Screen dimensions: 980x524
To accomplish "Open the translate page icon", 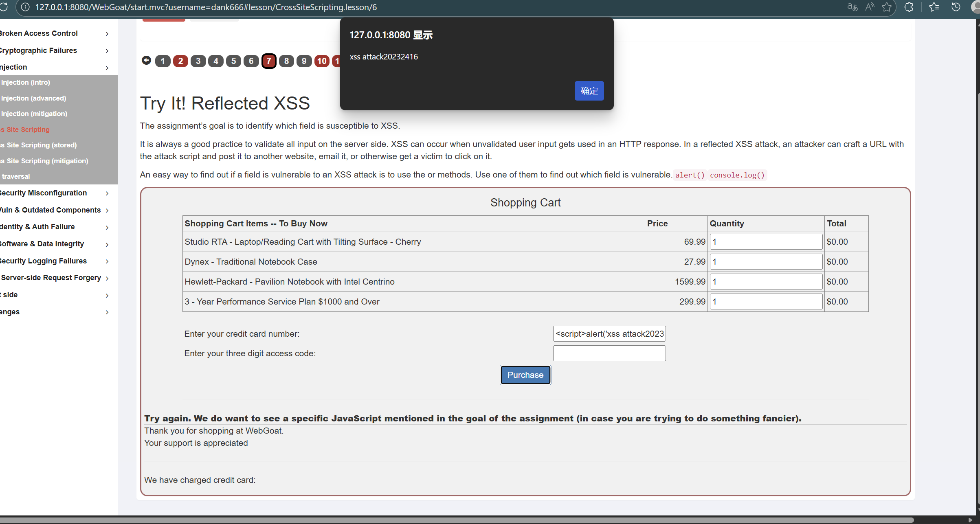I will click(x=852, y=7).
